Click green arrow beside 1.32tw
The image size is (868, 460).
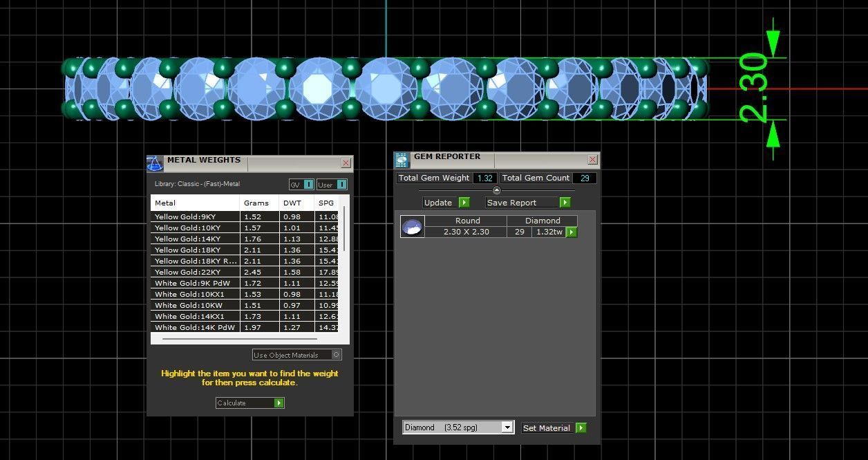point(572,232)
